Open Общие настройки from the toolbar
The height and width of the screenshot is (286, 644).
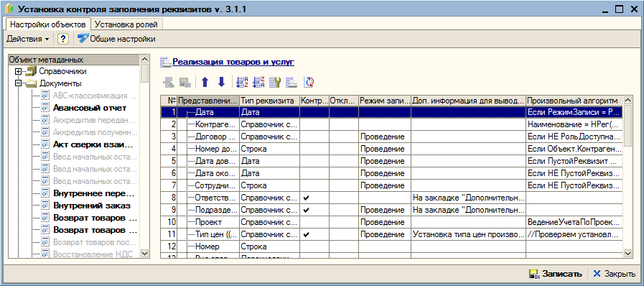[x=116, y=39]
